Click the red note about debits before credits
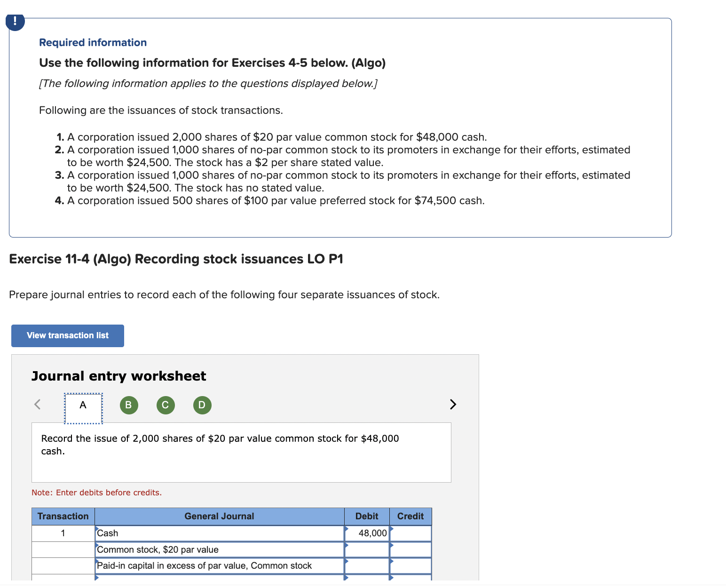The width and height of the screenshot is (726, 588). click(x=96, y=493)
